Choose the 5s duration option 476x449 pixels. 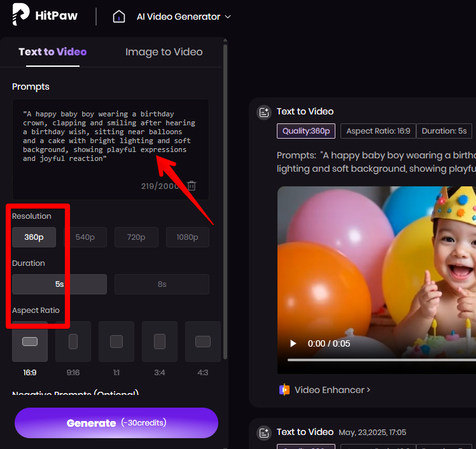point(59,284)
